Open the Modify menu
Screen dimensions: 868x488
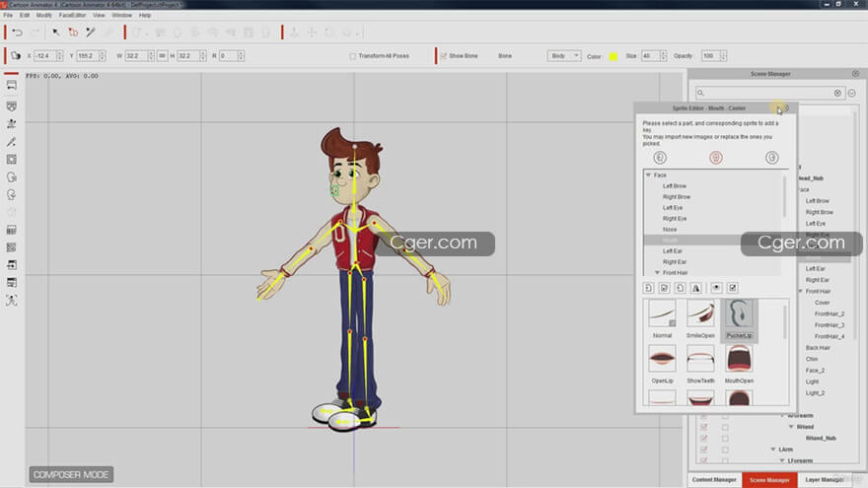44,16
